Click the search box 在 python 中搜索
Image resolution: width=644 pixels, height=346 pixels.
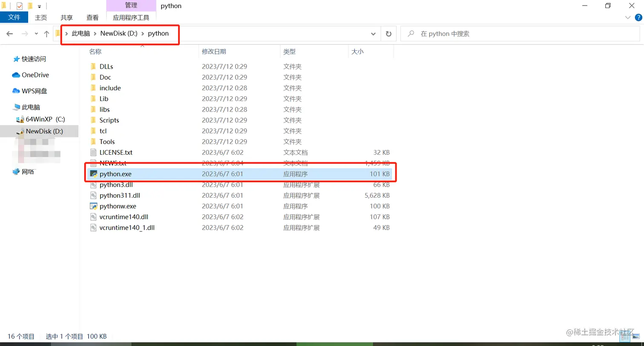click(x=520, y=34)
